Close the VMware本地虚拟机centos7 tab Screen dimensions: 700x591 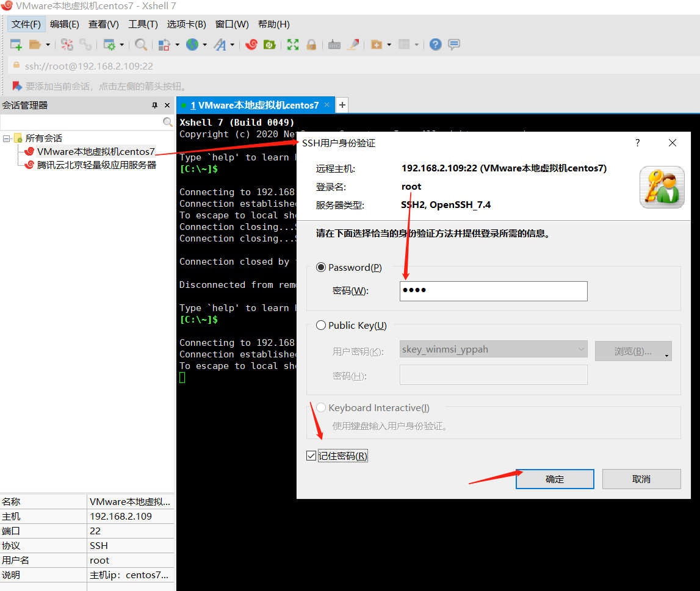click(x=327, y=105)
